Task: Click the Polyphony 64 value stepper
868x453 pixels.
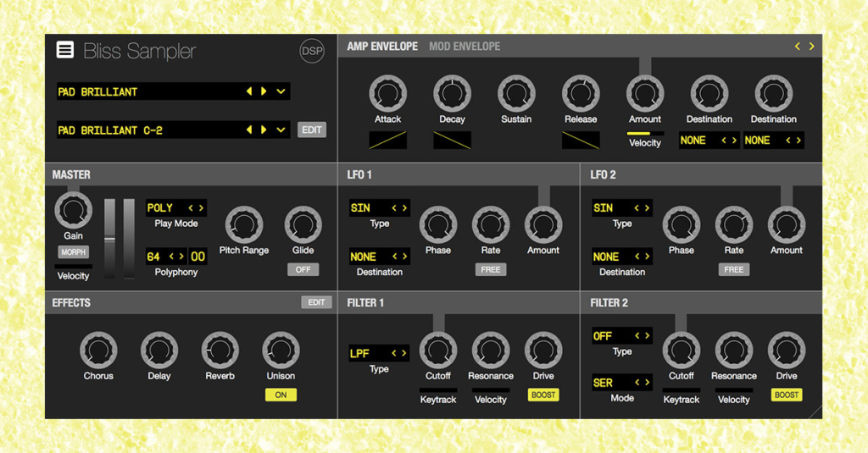Action: (x=166, y=257)
